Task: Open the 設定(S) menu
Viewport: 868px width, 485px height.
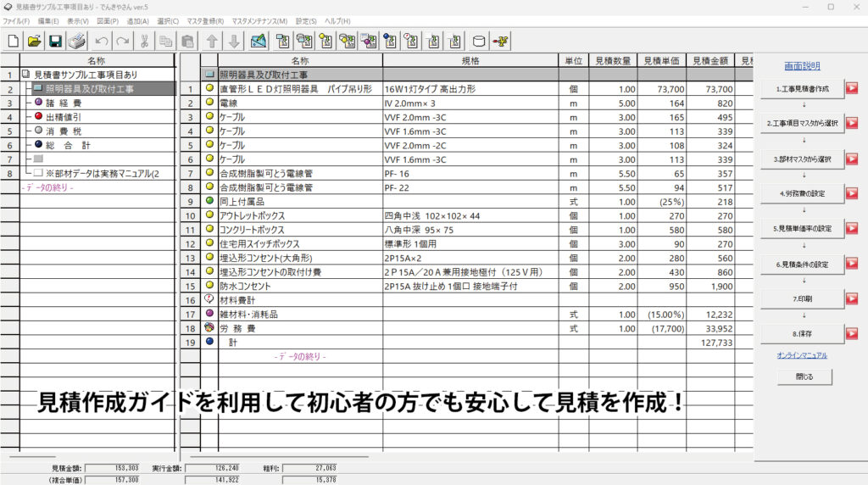Action: tap(305, 21)
